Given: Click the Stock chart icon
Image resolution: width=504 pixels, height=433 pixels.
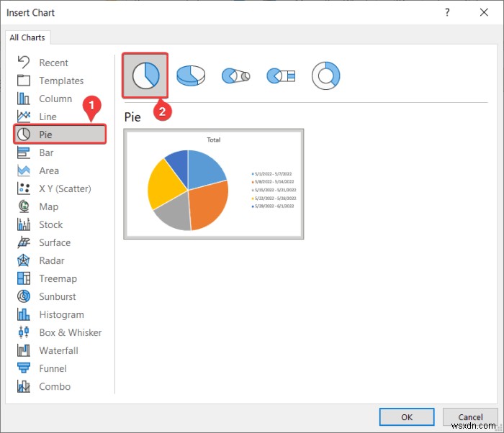Looking at the screenshot, I should tap(24, 224).
